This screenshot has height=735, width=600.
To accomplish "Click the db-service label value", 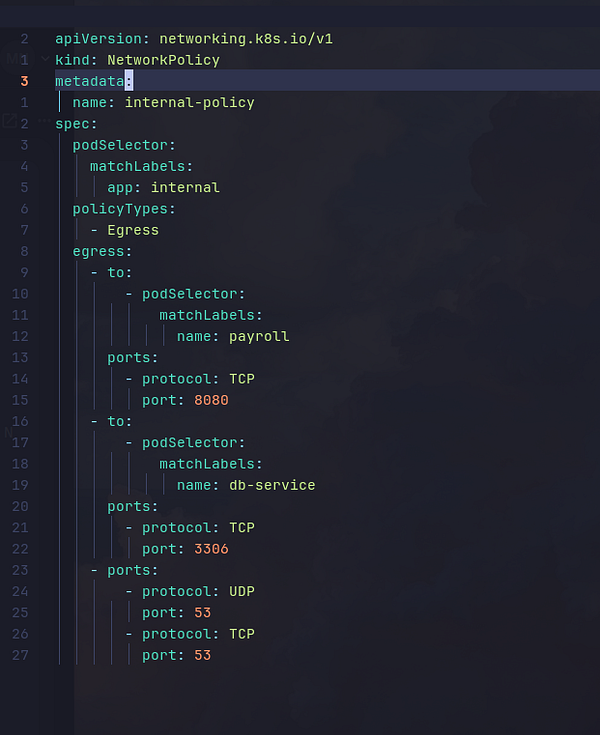I will (x=272, y=485).
